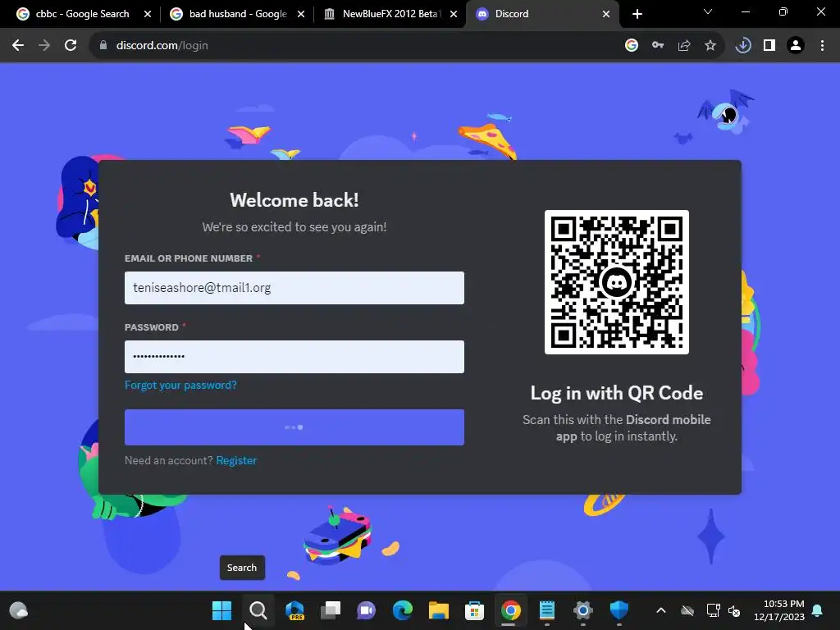Click the loading Log In button

point(294,427)
